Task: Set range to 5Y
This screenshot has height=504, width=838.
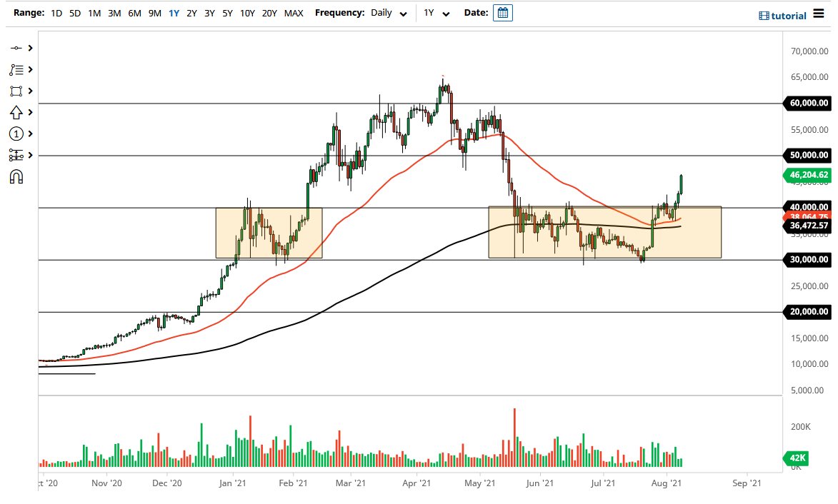Action: coord(228,14)
